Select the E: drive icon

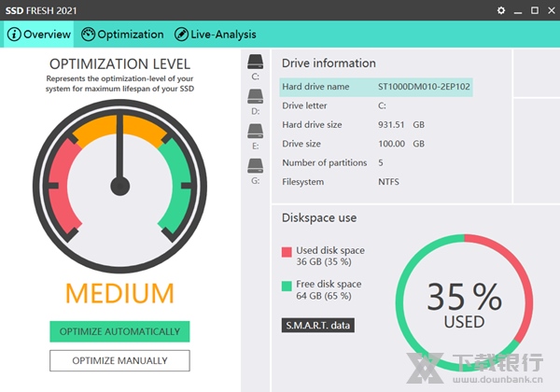[255, 132]
